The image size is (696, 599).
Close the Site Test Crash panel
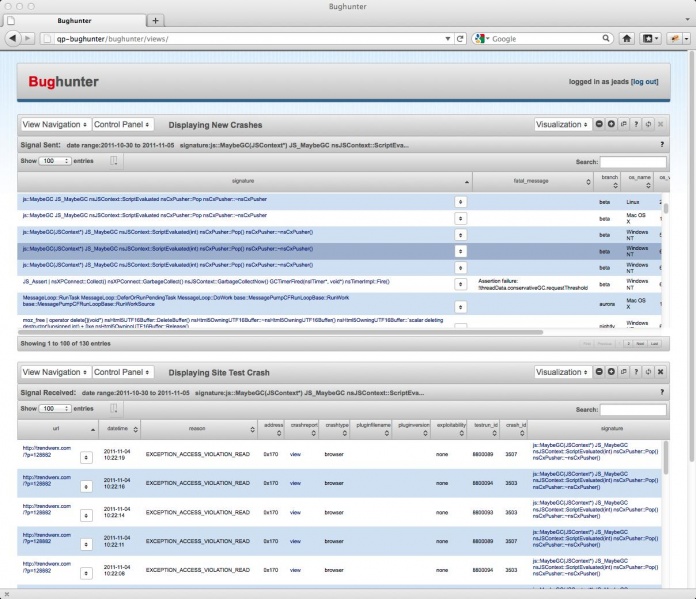660,372
